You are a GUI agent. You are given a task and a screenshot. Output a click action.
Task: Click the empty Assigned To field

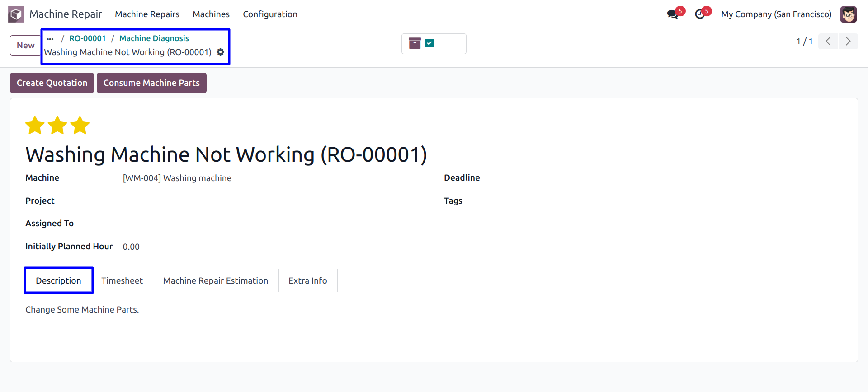pos(271,224)
